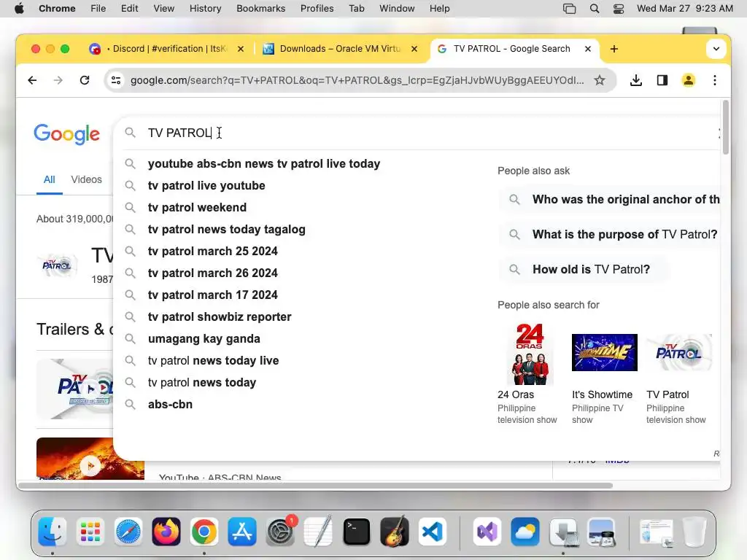Open the Bookmarks menu
747x560 pixels.
(x=260, y=9)
